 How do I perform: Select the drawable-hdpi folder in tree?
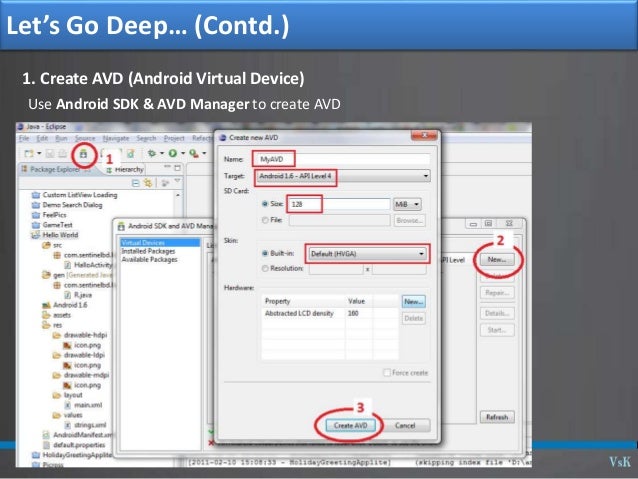(x=80, y=335)
